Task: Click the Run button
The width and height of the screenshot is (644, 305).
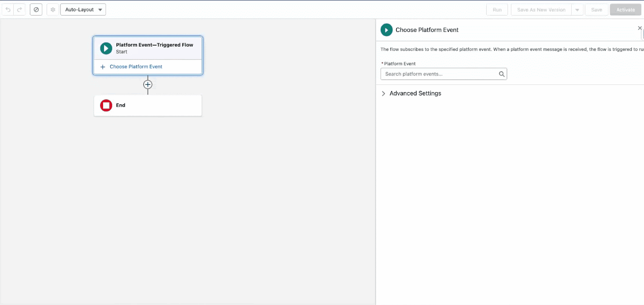Action: click(x=497, y=10)
